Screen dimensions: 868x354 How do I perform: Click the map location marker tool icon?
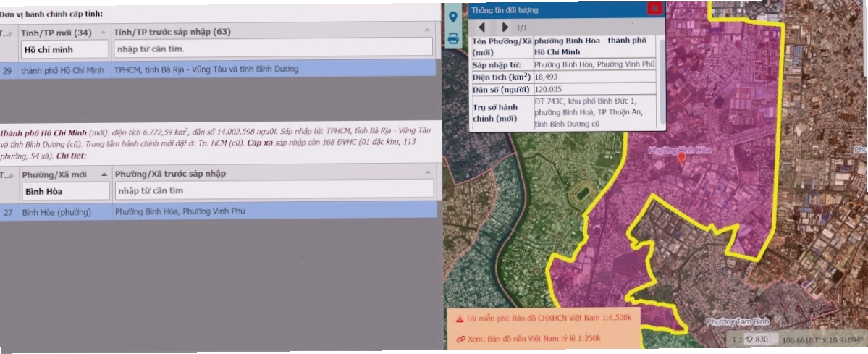(452, 17)
